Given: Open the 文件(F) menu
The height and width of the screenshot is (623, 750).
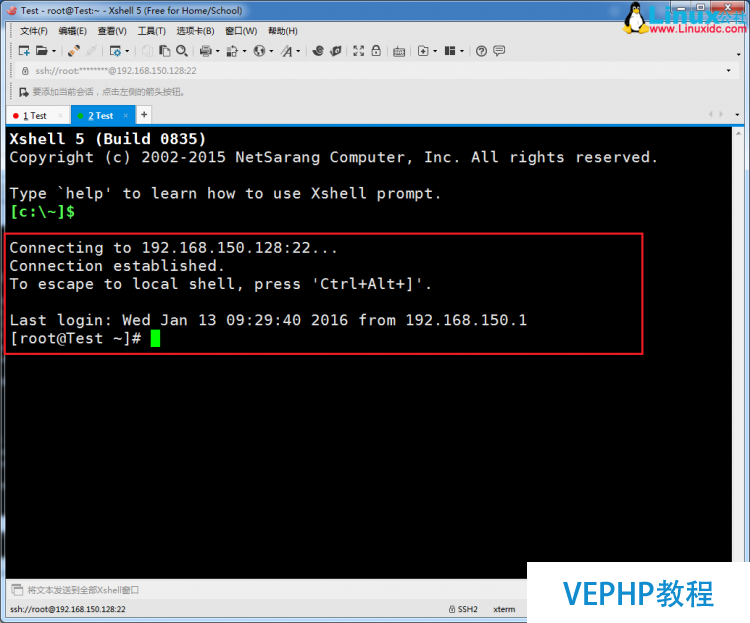Looking at the screenshot, I should 33,31.
